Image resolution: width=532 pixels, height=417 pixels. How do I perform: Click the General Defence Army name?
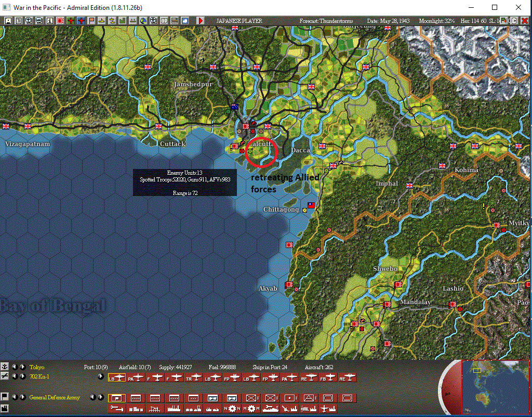pos(55,397)
